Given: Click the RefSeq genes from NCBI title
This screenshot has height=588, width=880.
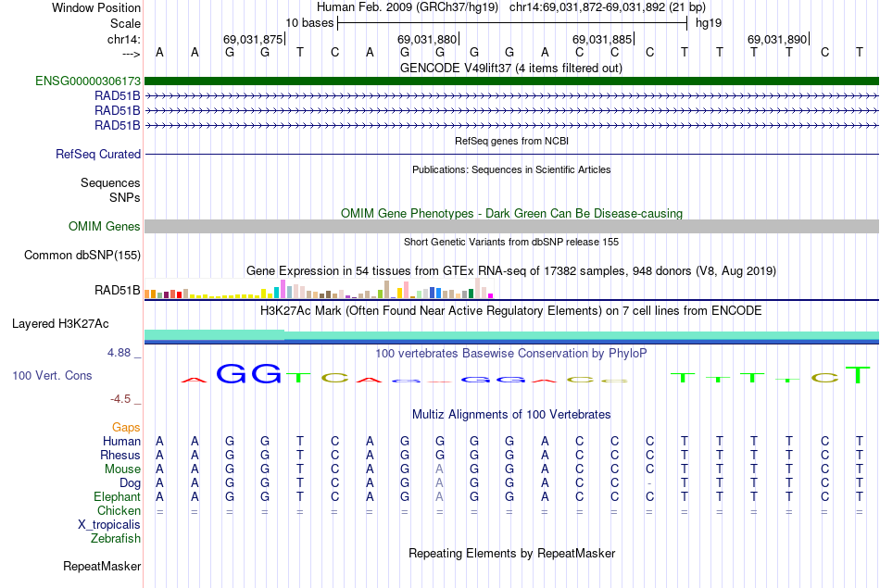Looking at the screenshot, I should (x=511, y=141).
